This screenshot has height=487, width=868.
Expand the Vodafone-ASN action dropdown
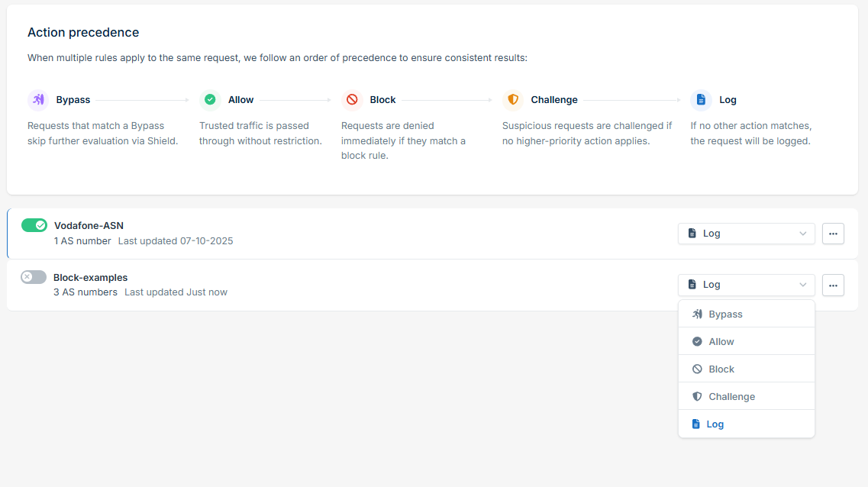tap(746, 234)
